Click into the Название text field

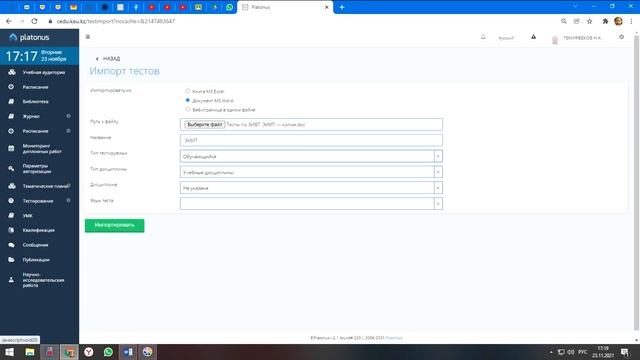click(311, 140)
